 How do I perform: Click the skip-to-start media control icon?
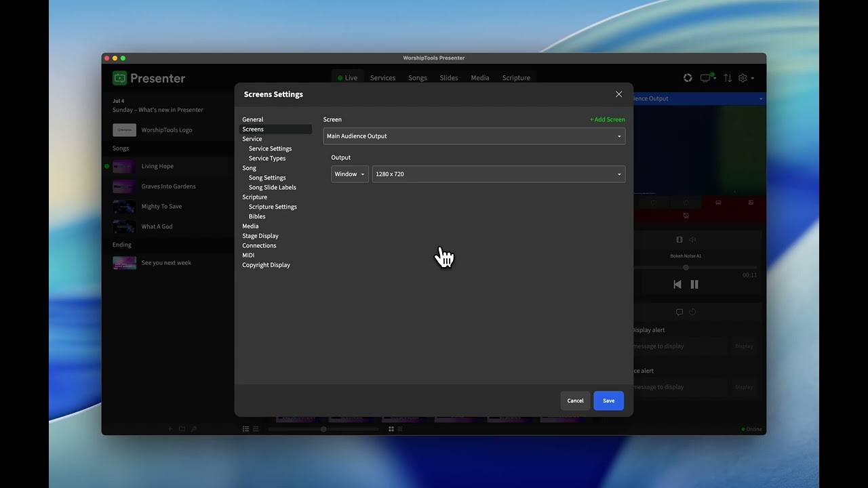[677, 285]
